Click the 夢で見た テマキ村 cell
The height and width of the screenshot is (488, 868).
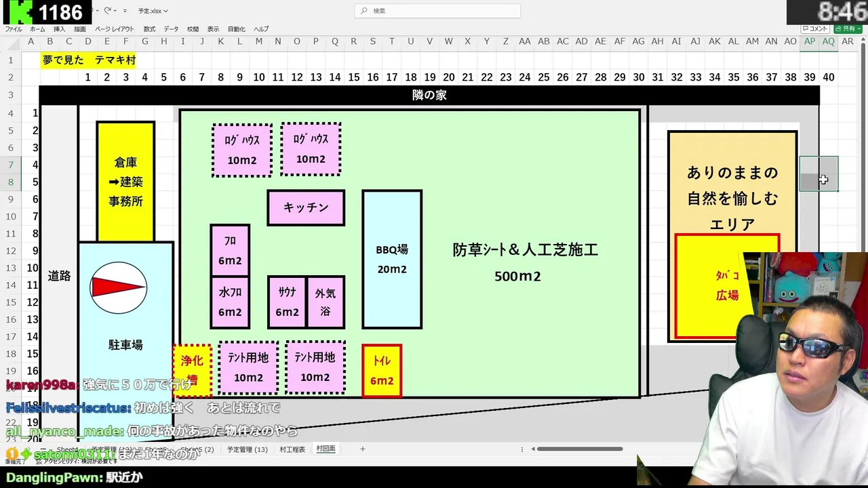(89, 60)
